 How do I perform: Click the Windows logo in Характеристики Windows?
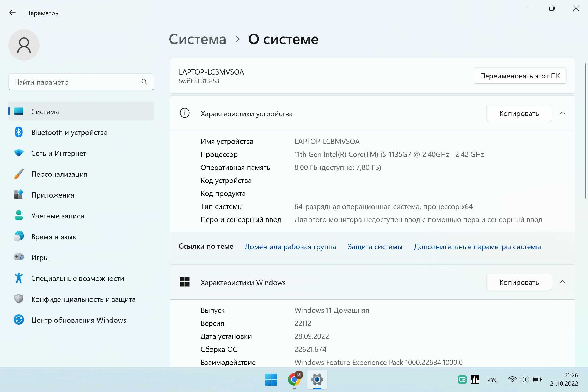[x=185, y=282]
